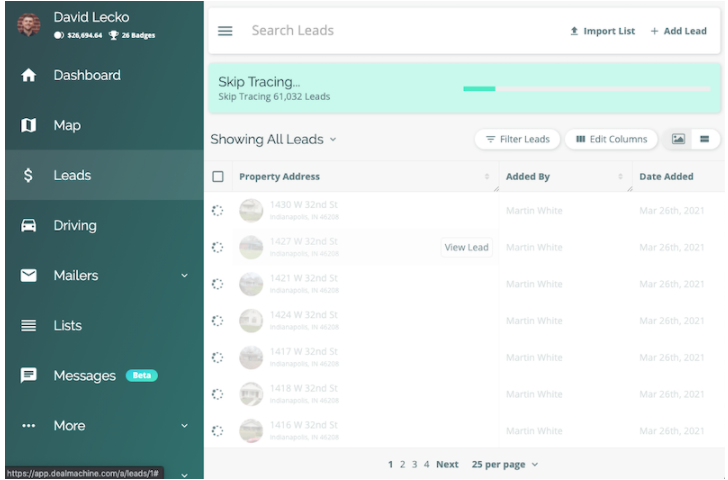Click the Lists lines icon

coord(28,325)
